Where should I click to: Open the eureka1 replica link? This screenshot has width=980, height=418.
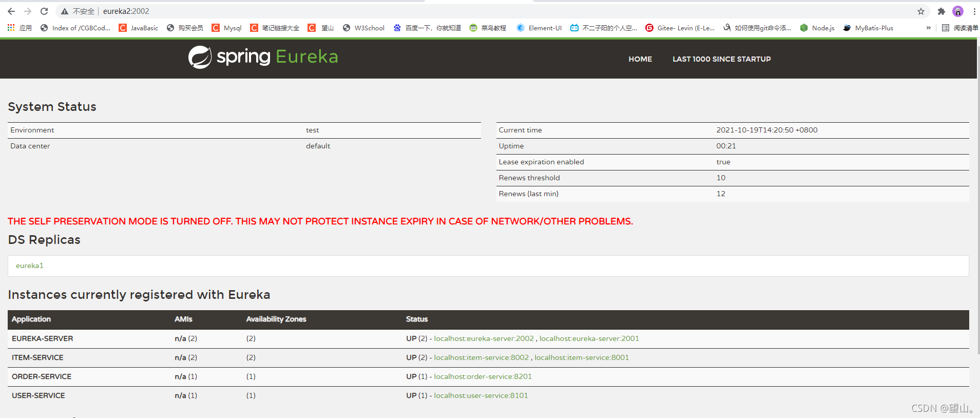[29, 265]
